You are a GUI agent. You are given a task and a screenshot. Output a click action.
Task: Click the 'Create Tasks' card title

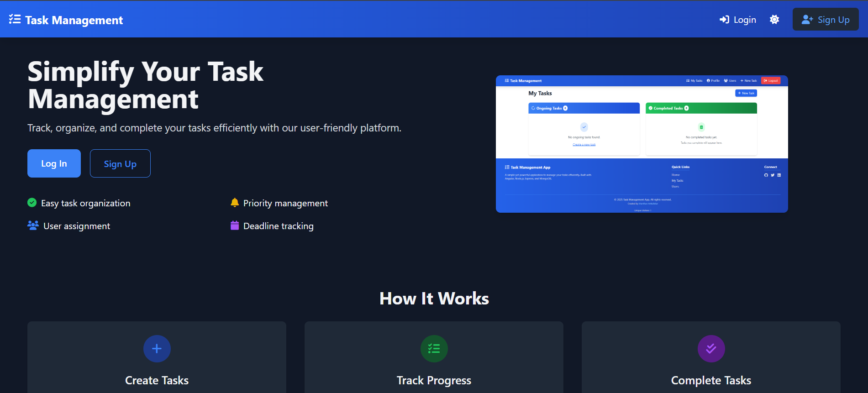[x=157, y=380]
